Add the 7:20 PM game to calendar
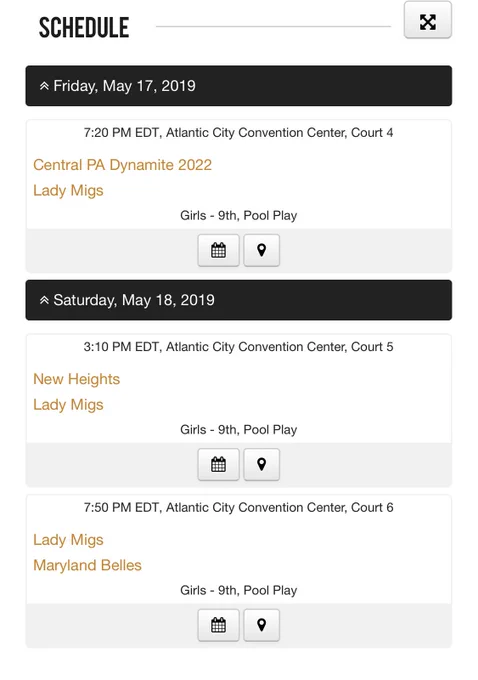This screenshot has width=478, height=680. 218,250
